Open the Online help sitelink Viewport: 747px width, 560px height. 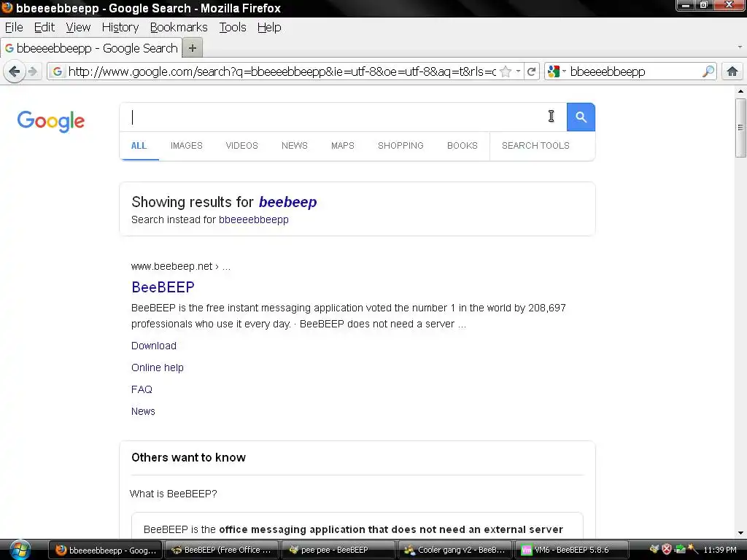pos(158,367)
